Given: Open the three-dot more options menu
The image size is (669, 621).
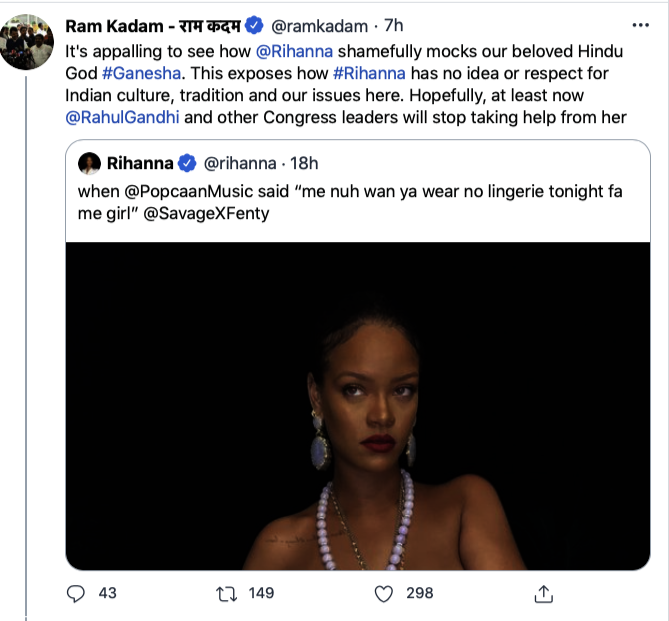Looking at the screenshot, I should [x=639, y=24].
